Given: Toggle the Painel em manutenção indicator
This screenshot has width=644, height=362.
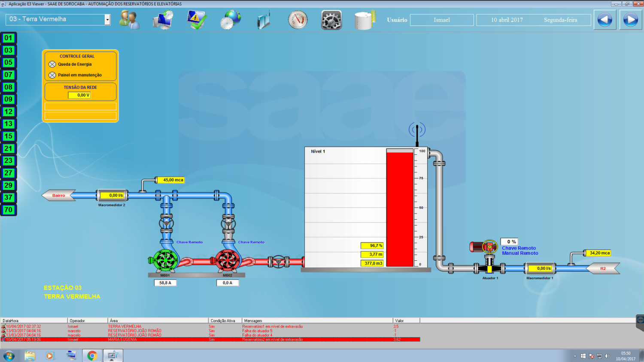Looking at the screenshot, I should pos(52,75).
